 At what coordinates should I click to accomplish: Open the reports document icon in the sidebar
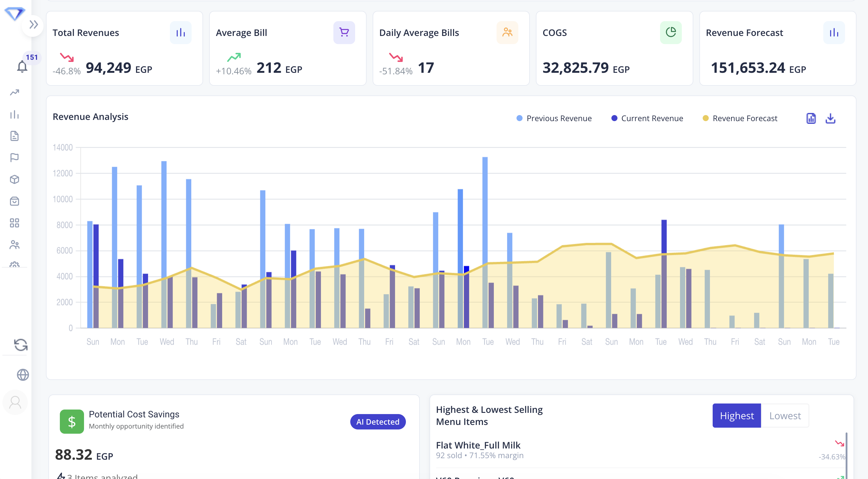click(15, 136)
